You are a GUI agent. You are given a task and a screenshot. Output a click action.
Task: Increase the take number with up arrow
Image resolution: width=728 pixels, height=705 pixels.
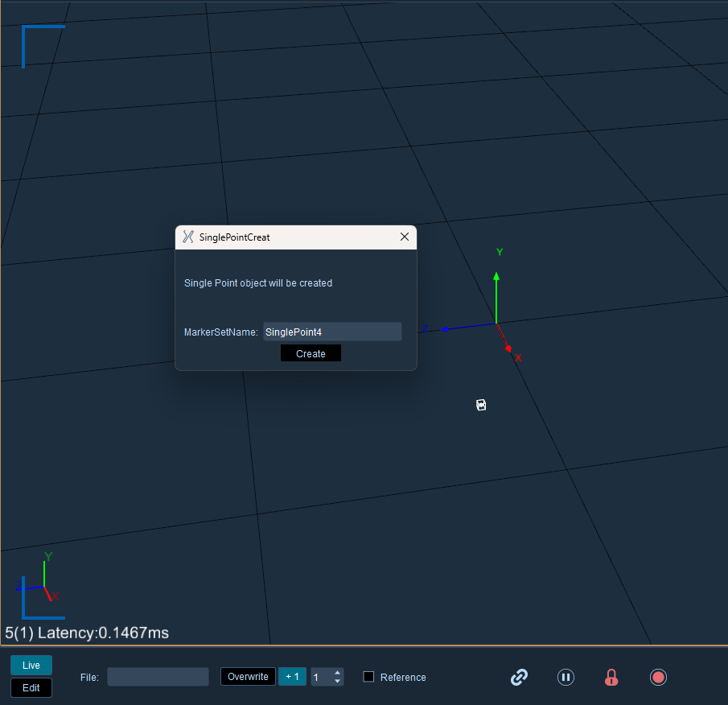[x=338, y=673]
